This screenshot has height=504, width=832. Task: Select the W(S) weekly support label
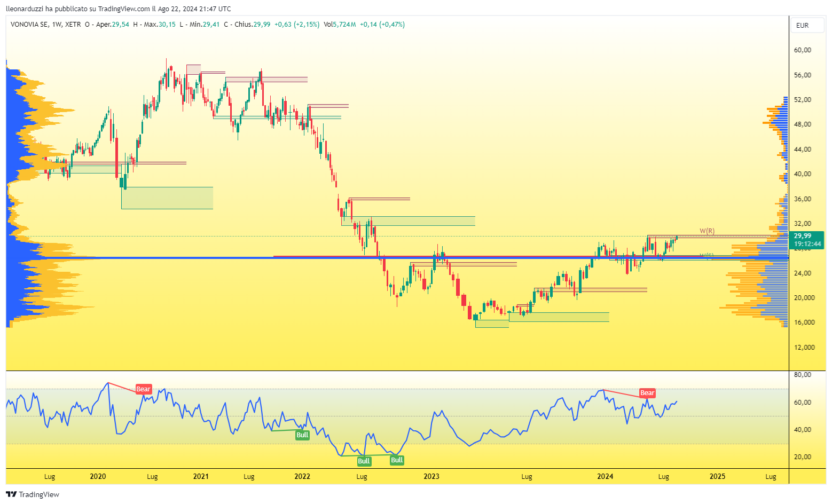707,256
